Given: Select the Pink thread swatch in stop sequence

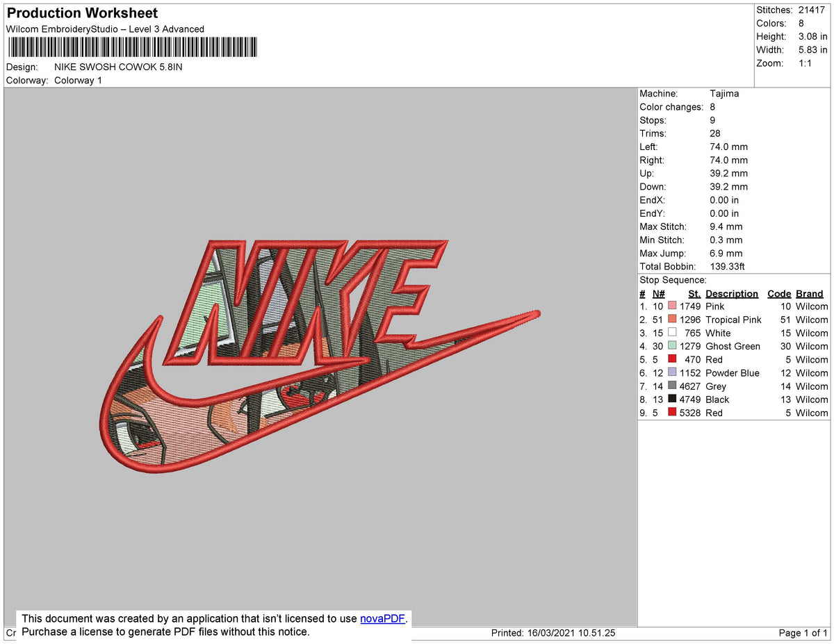Looking at the screenshot, I should click(x=671, y=306).
